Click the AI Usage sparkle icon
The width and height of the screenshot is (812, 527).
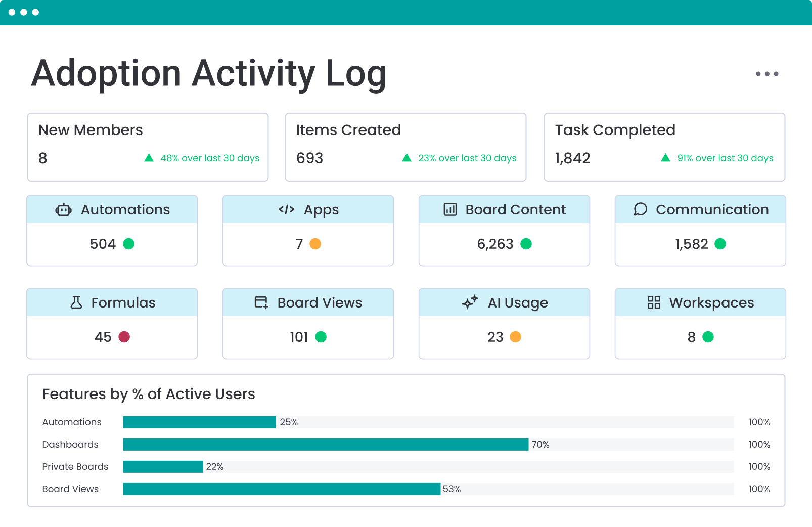pos(470,302)
